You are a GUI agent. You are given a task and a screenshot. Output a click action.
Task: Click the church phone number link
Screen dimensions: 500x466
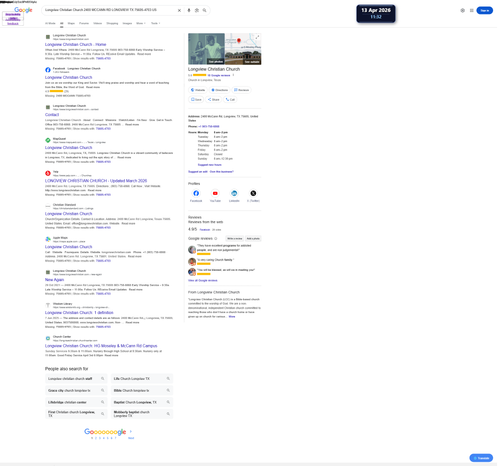pyautogui.click(x=209, y=127)
